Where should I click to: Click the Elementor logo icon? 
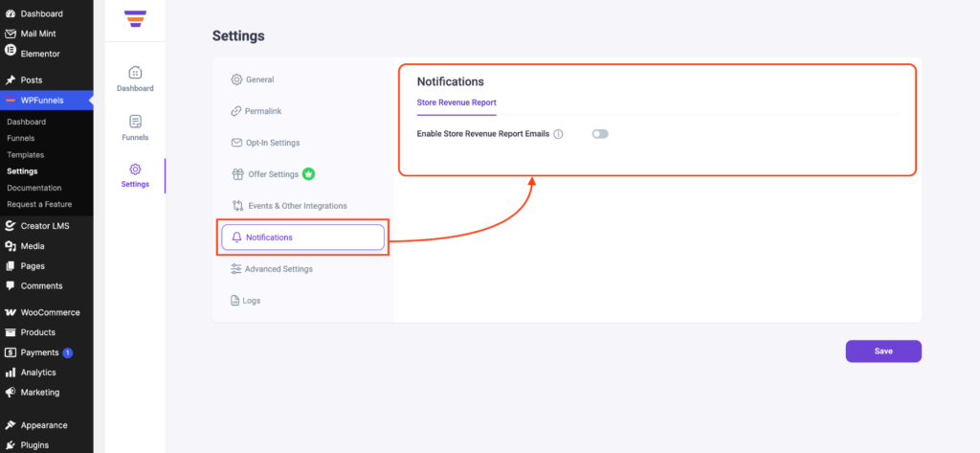tap(10, 50)
